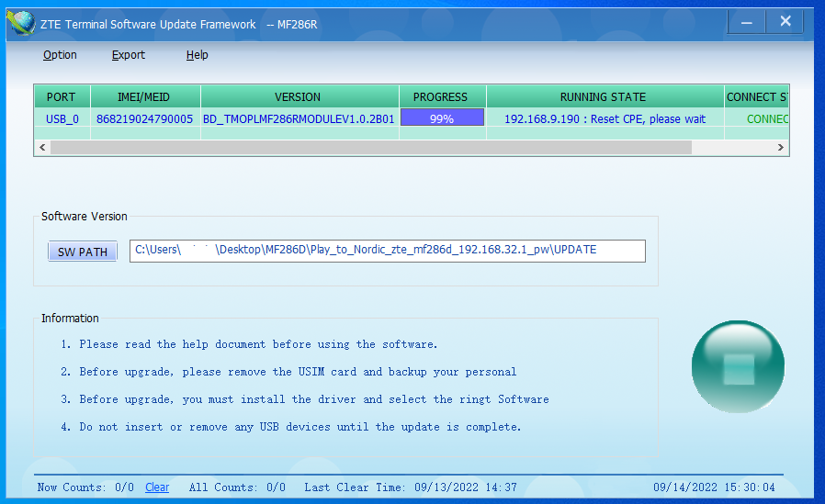Select the USB_0 port cell
The image size is (825, 504).
click(62, 118)
